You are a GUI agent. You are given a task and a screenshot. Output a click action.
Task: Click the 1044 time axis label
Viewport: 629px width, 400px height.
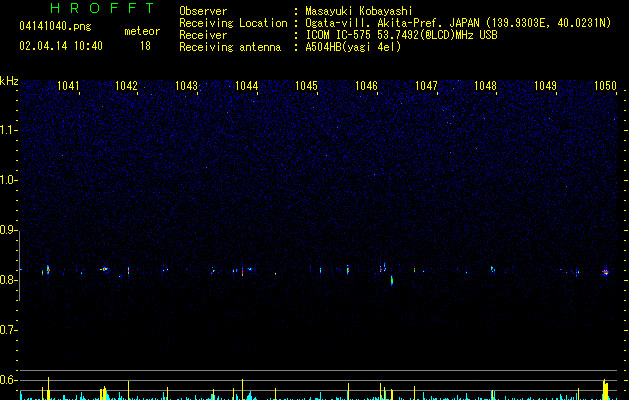click(x=246, y=85)
